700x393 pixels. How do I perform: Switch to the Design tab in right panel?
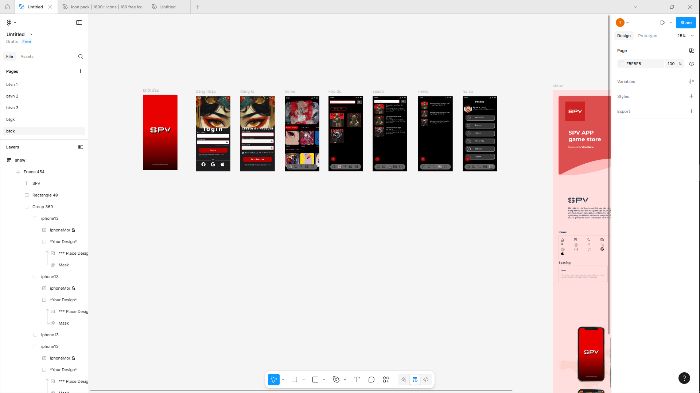(x=624, y=36)
